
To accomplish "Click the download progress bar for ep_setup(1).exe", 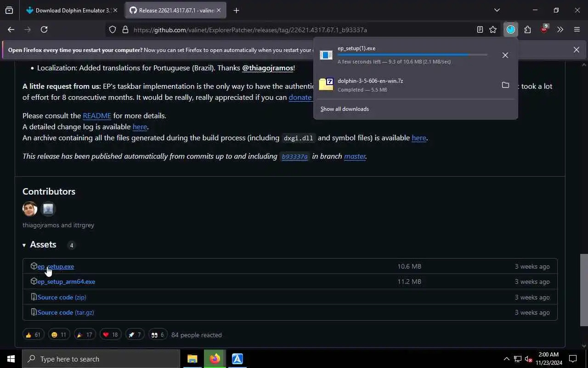I will coord(413,55).
